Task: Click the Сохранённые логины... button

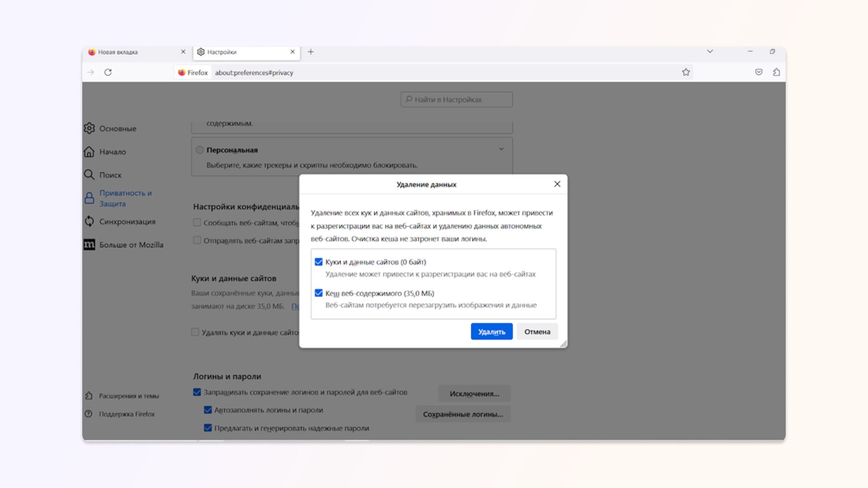Action: point(463,414)
